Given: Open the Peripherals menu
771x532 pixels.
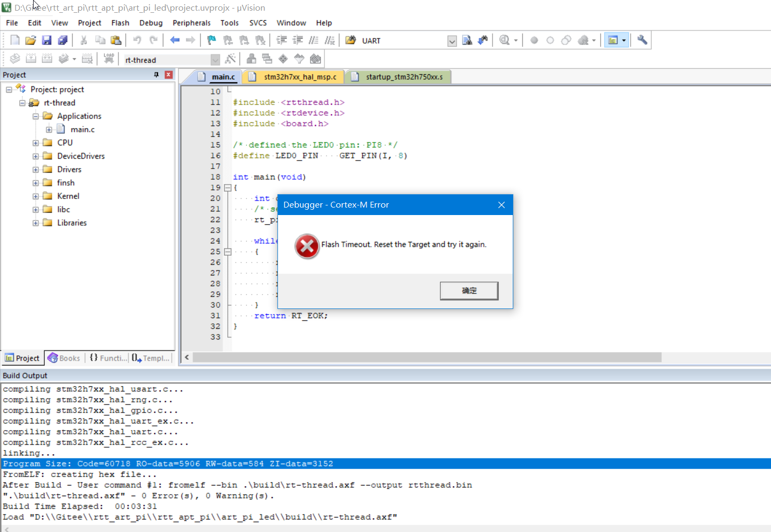Looking at the screenshot, I should (192, 23).
